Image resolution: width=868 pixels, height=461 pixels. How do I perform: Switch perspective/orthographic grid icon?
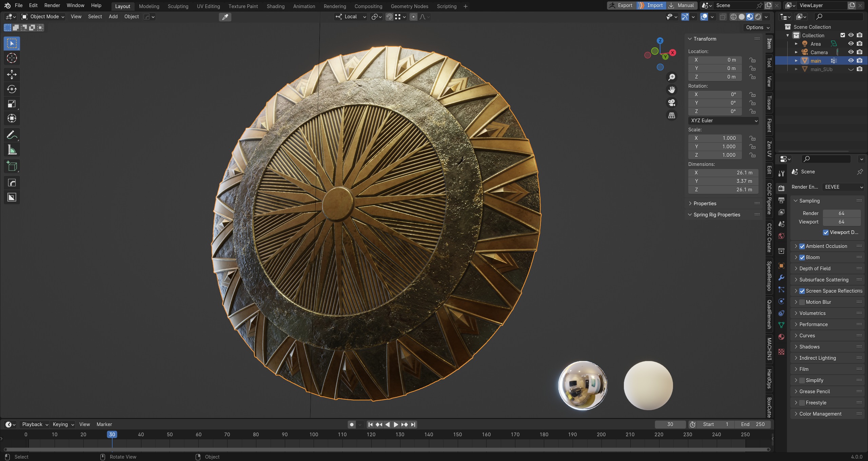click(671, 116)
